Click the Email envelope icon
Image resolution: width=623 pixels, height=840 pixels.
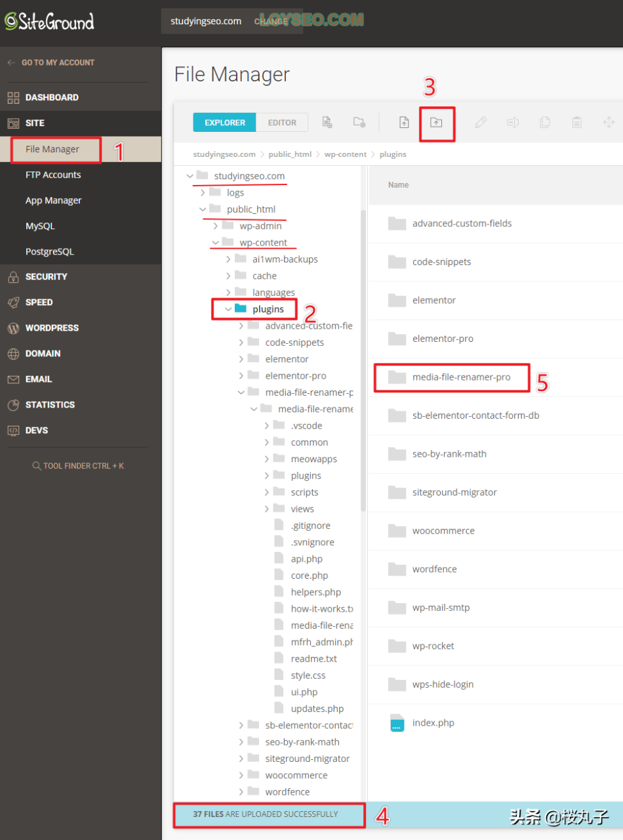click(13, 379)
